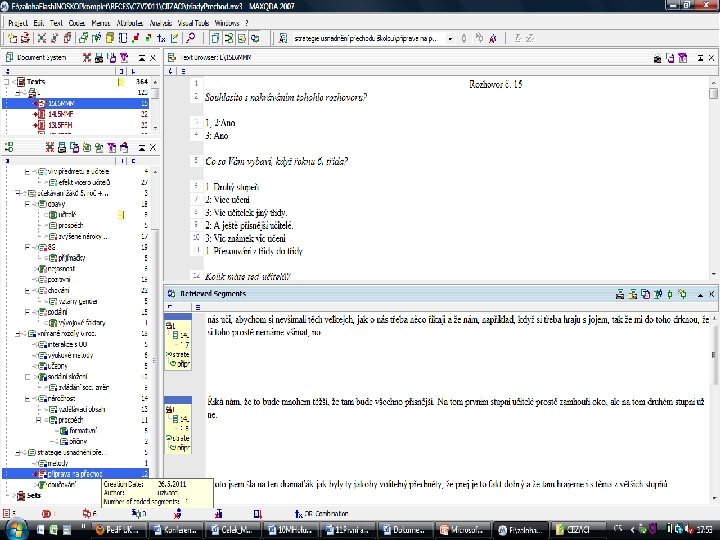Collapse the chování code branch

tap(27, 290)
